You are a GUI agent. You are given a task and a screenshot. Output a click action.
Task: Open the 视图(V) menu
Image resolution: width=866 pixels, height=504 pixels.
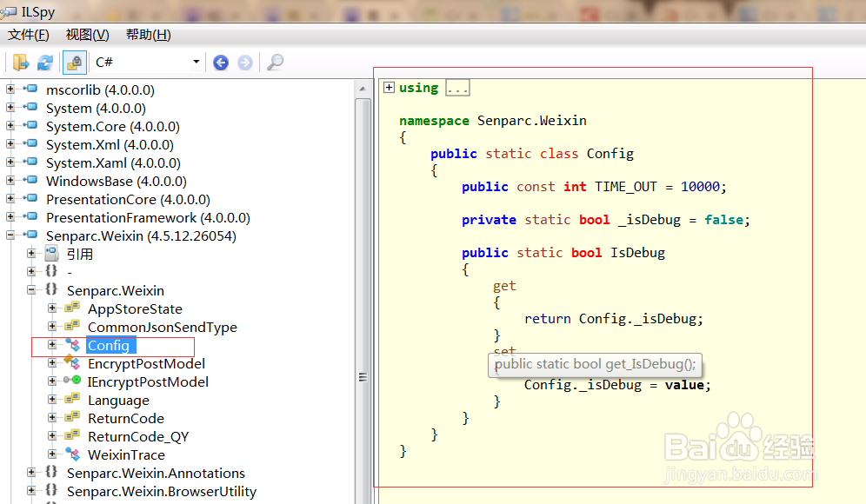(x=87, y=35)
